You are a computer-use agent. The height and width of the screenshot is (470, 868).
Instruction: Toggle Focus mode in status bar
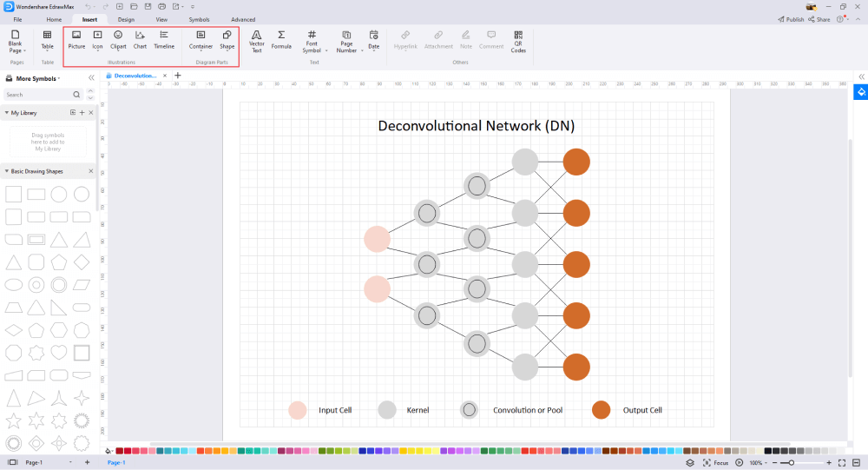[715, 462]
